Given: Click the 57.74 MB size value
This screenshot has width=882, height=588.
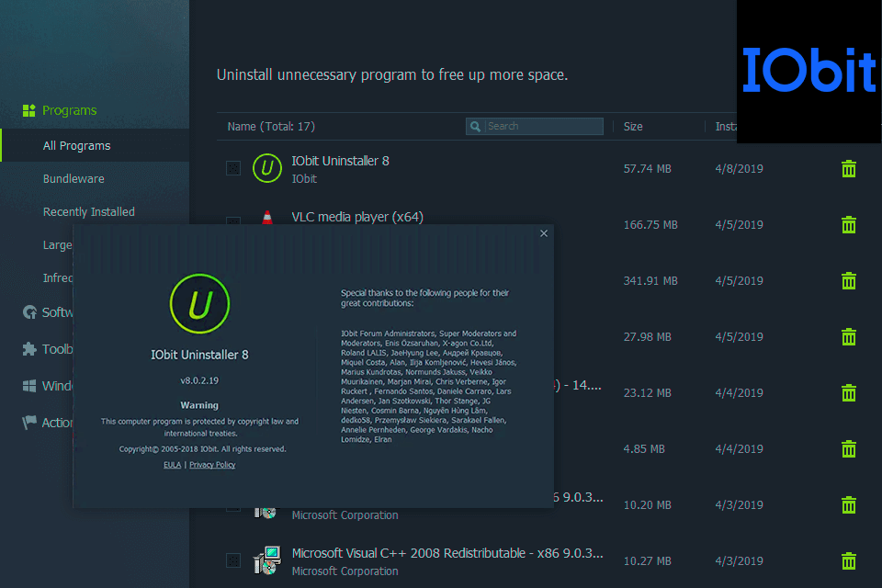Looking at the screenshot, I should pos(647,169).
